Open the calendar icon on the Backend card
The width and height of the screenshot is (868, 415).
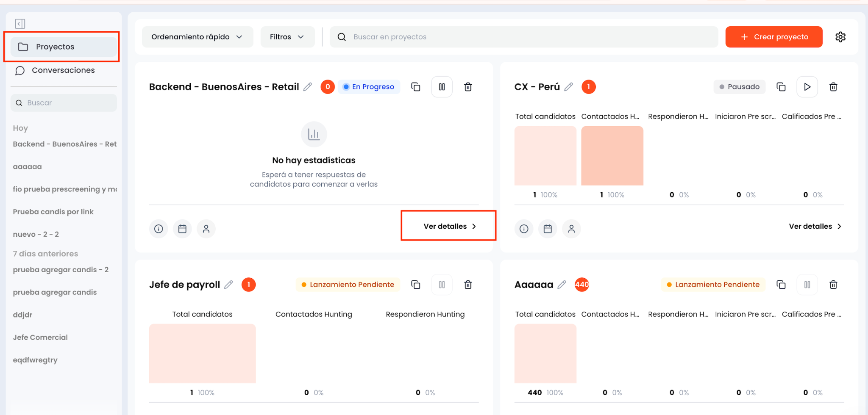point(182,229)
